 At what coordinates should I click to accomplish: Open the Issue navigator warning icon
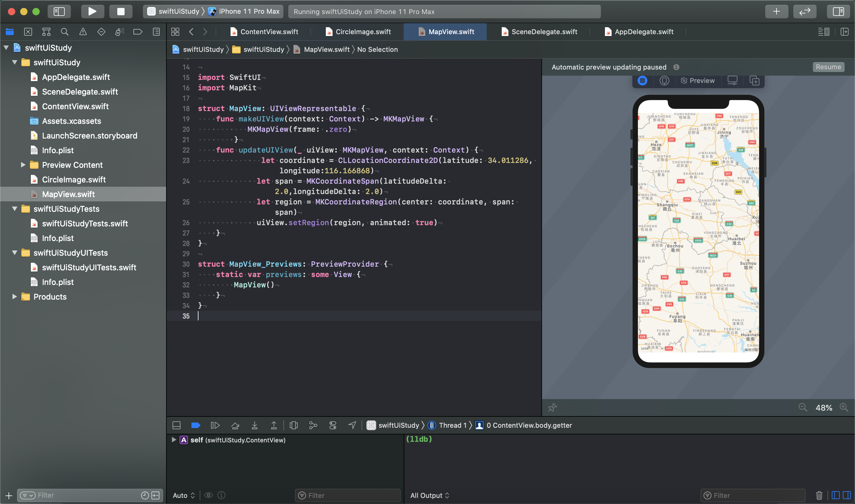[x=83, y=32]
